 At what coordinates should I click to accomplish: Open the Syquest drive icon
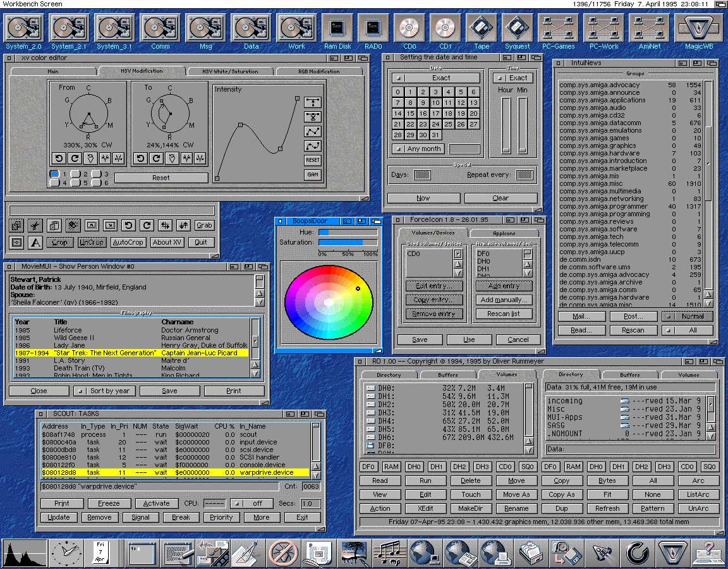point(517,29)
